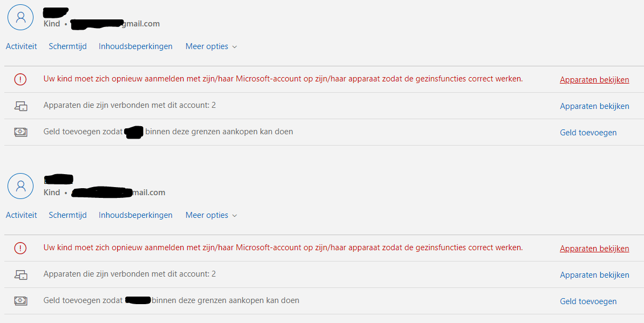Open Activiteit for the first child
The width and height of the screenshot is (644, 323).
(22, 46)
